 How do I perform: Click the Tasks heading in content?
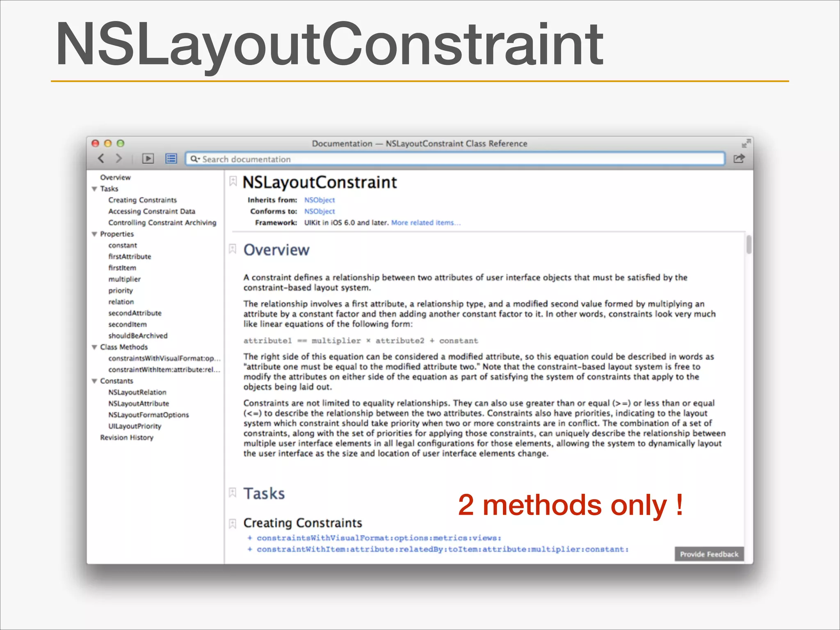click(x=264, y=493)
